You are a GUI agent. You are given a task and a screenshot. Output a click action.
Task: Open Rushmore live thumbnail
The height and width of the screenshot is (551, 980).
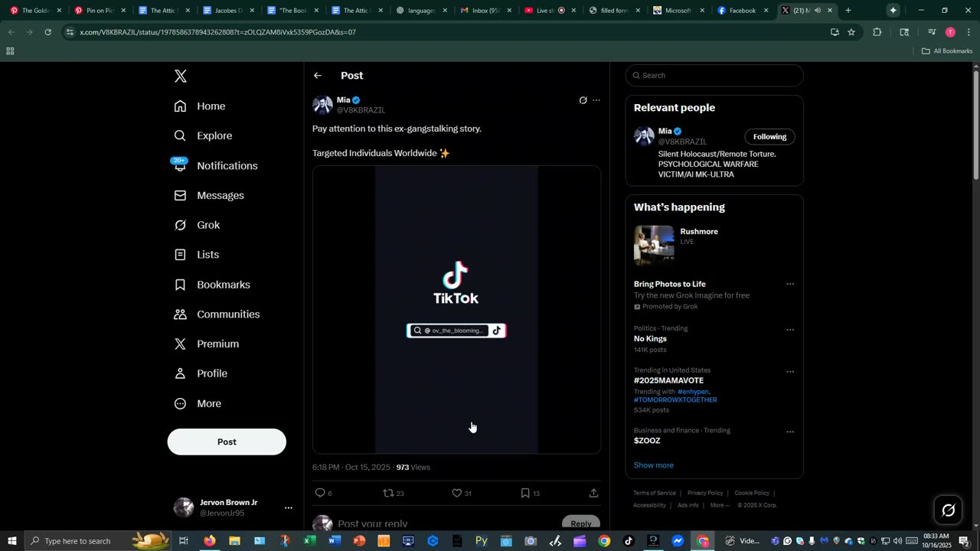click(x=654, y=245)
